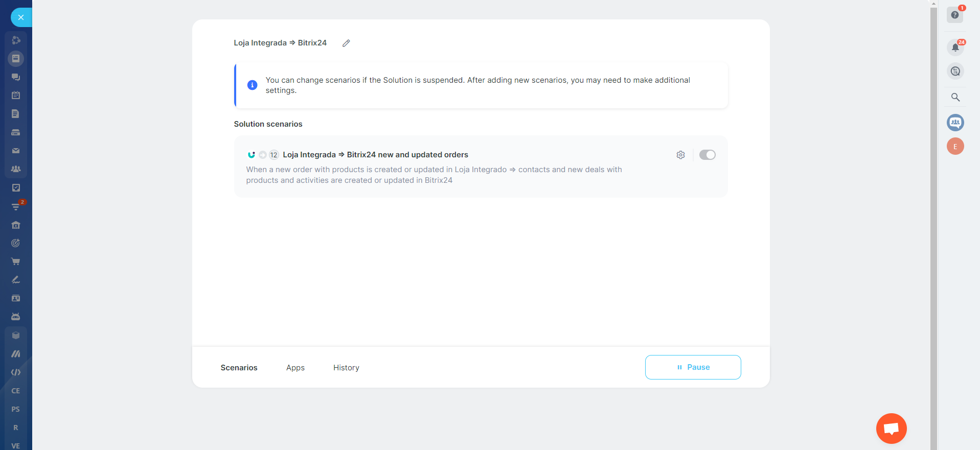Open scenario settings gear icon

pyautogui.click(x=680, y=155)
